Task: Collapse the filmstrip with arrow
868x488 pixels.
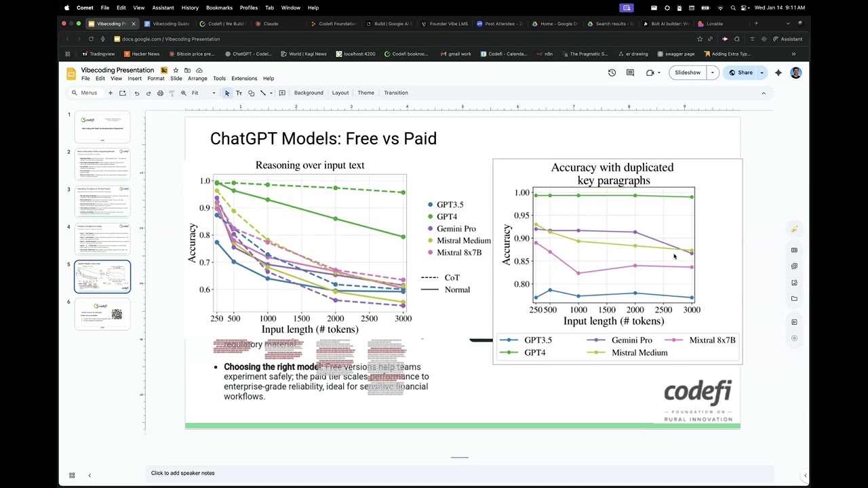Action: (x=90, y=475)
